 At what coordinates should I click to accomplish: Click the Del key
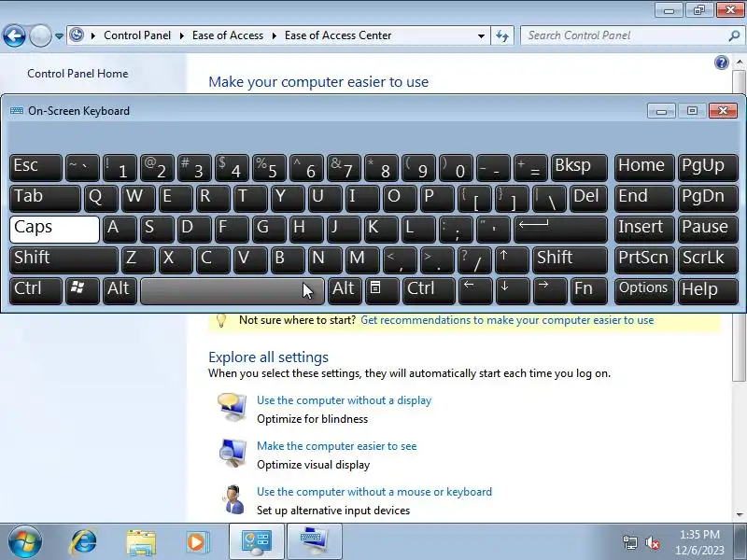point(588,199)
